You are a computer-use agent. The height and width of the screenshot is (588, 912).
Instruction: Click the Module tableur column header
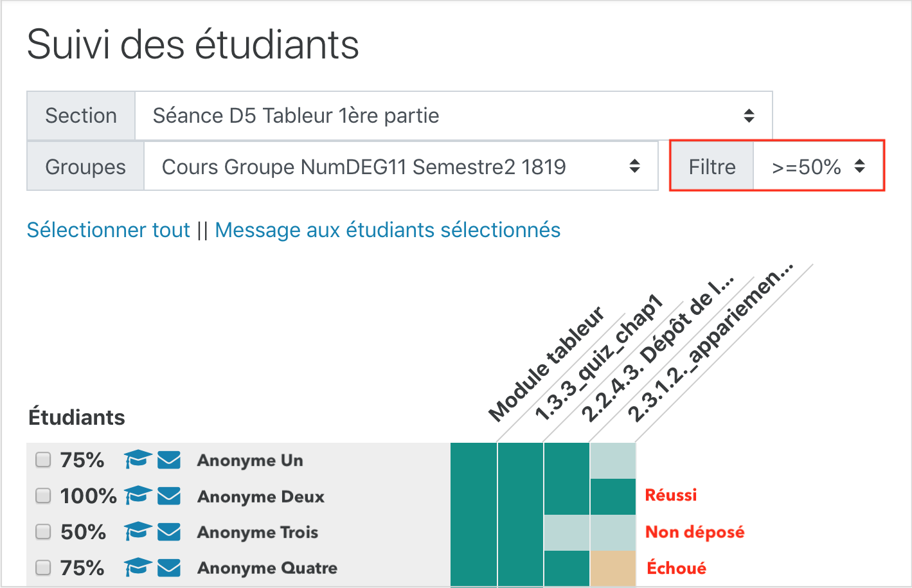pyautogui.click(x=546, y=364)
